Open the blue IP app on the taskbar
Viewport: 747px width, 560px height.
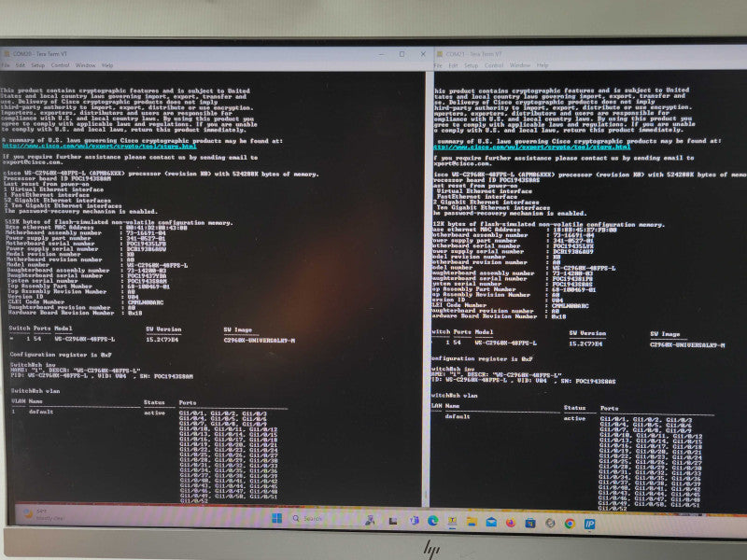point(589,525)
